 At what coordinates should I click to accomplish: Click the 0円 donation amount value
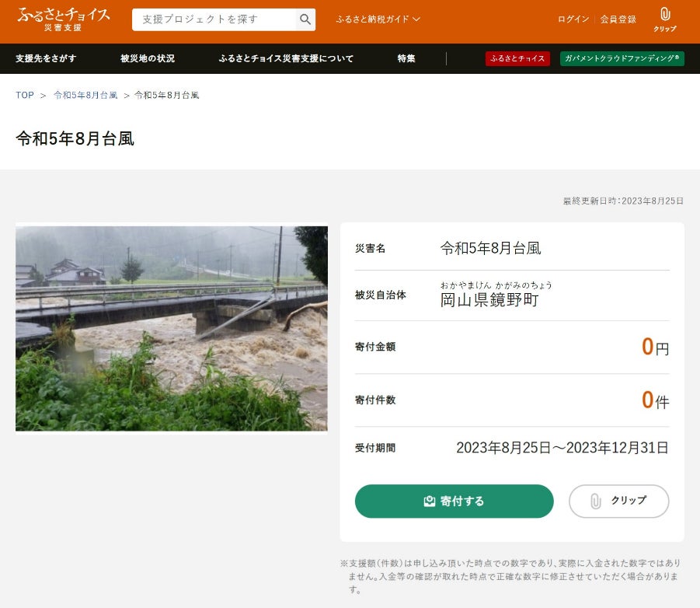tap(656, 347)
